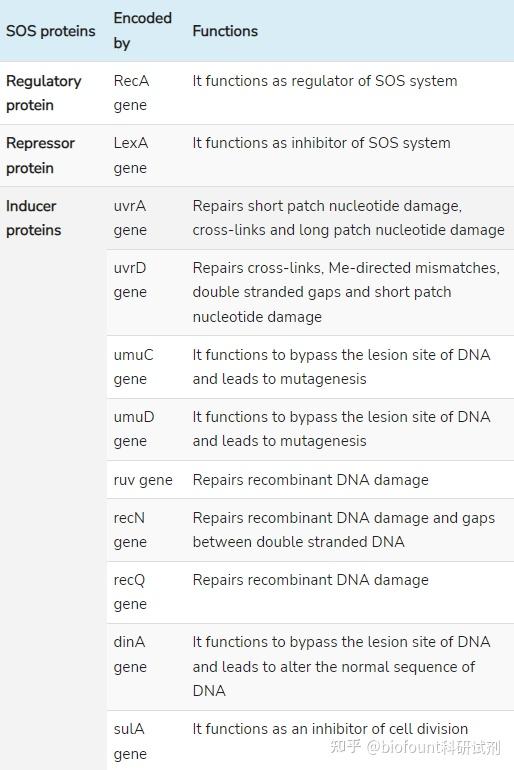The image size is (514, 770).
Task: Click the 'umuC gene' cell
Action: [134, 367]
